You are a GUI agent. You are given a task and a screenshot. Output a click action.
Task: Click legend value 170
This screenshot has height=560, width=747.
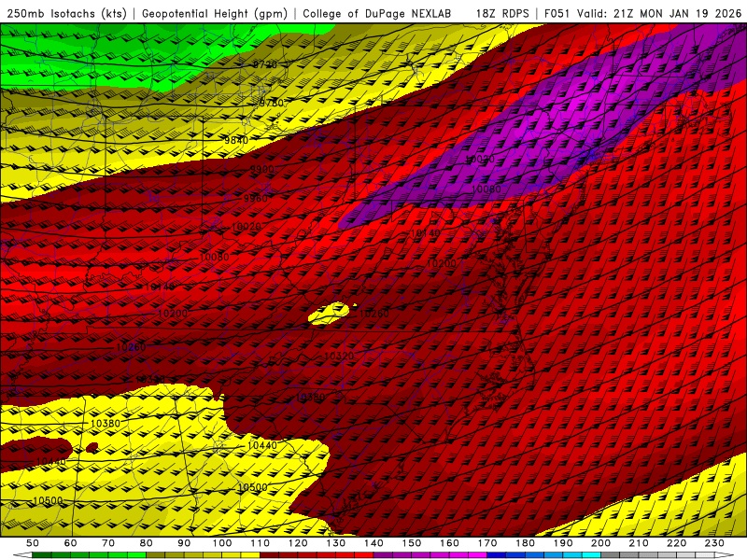pyautogui.click(x=487, y=543)
